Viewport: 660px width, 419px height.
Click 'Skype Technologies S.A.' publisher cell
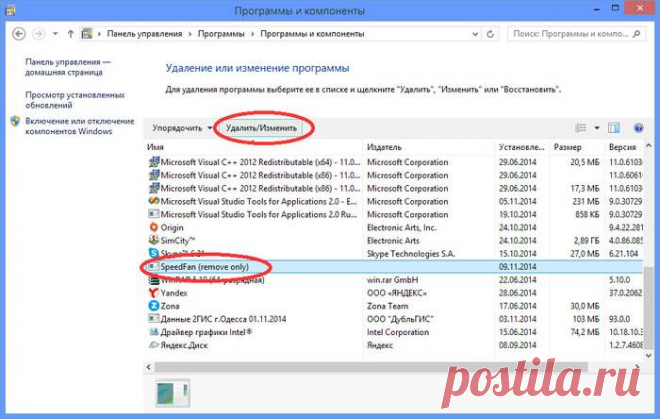pos(411,254)
